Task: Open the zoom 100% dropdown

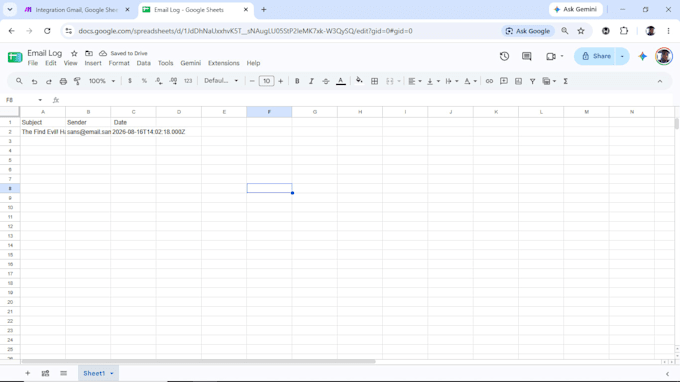Action: [102, 81]
